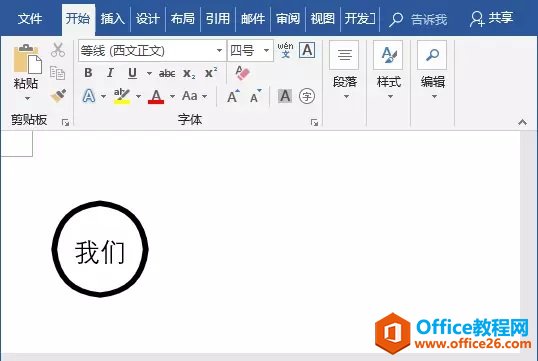Open the clipboard pane launcher
This screenshot has height=361, width=538.
click(x=65, y=123)
